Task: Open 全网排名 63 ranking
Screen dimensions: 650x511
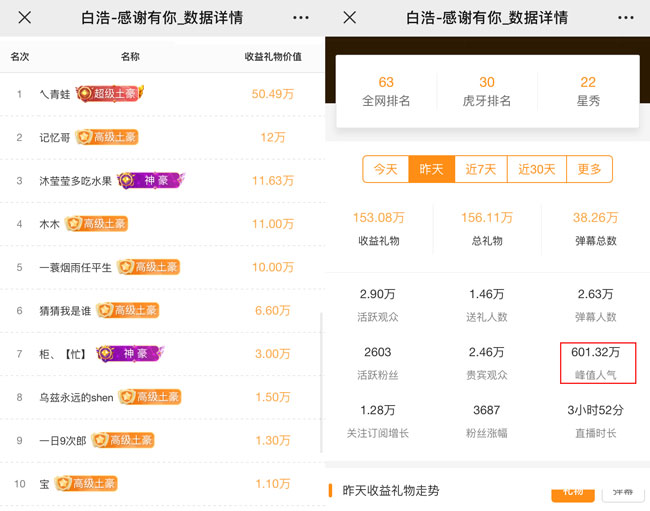Action: [x=386, y=91]
